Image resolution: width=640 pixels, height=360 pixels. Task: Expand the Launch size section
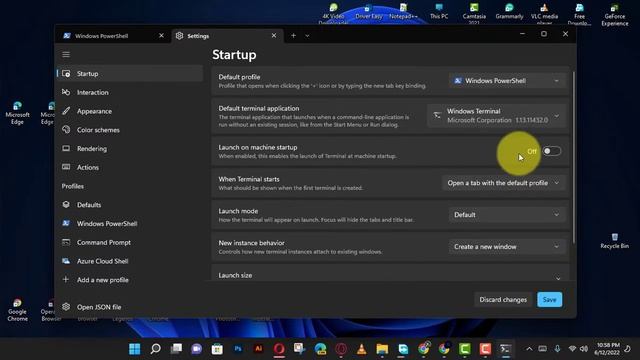pyautogui.click(x=390, y=274)
